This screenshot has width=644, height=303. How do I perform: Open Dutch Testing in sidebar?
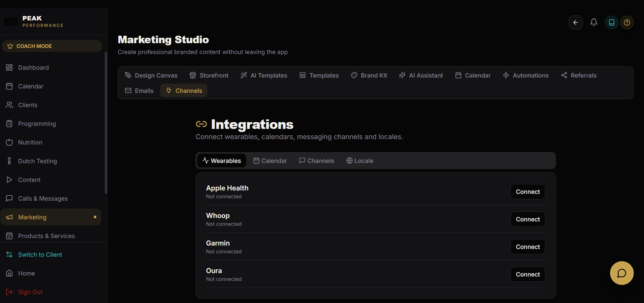(51, 161)
